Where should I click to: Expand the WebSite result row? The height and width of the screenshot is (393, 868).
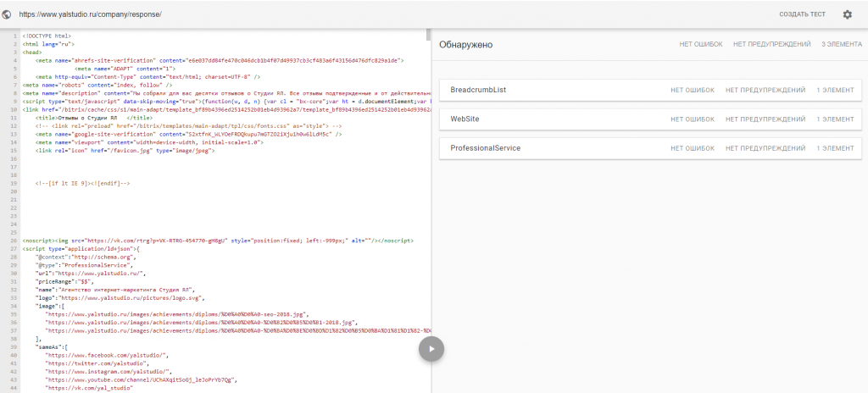click(x=650, y=119)
